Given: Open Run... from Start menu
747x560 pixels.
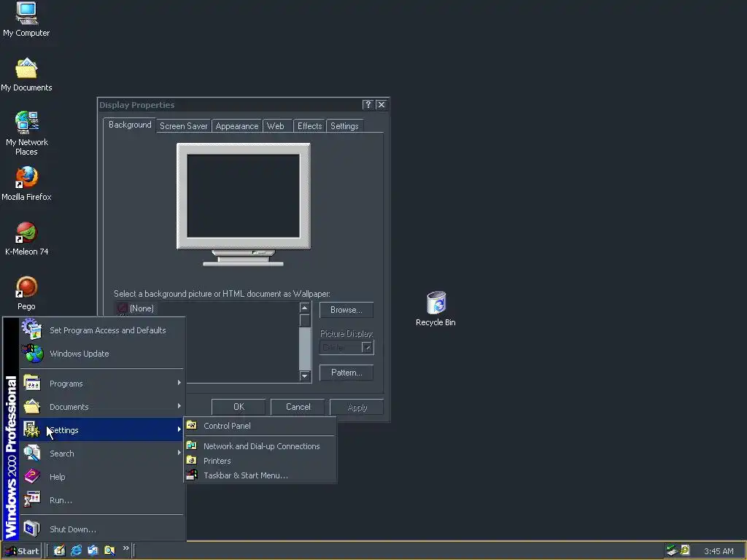Looking at the screenshot, I should tap(102, 500).
